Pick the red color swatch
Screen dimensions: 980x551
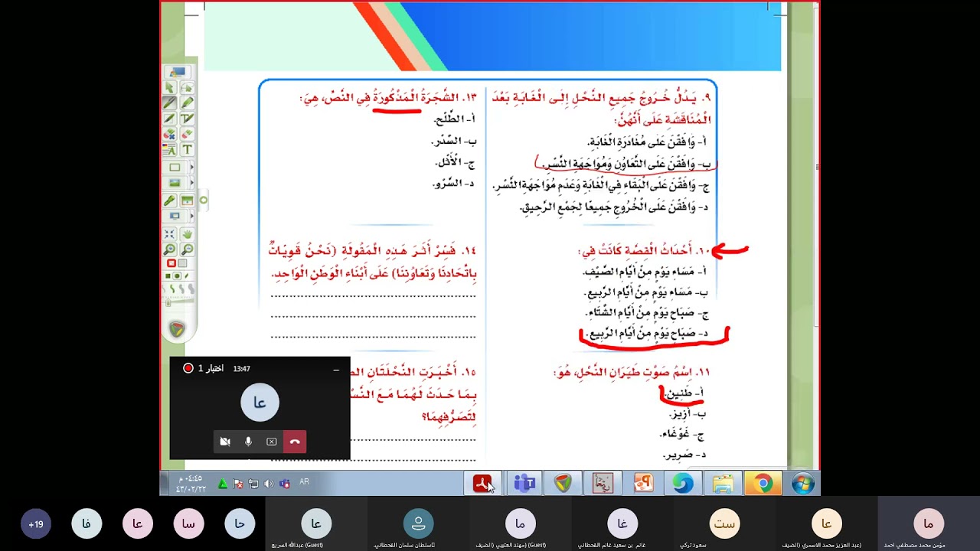(171, 263)
